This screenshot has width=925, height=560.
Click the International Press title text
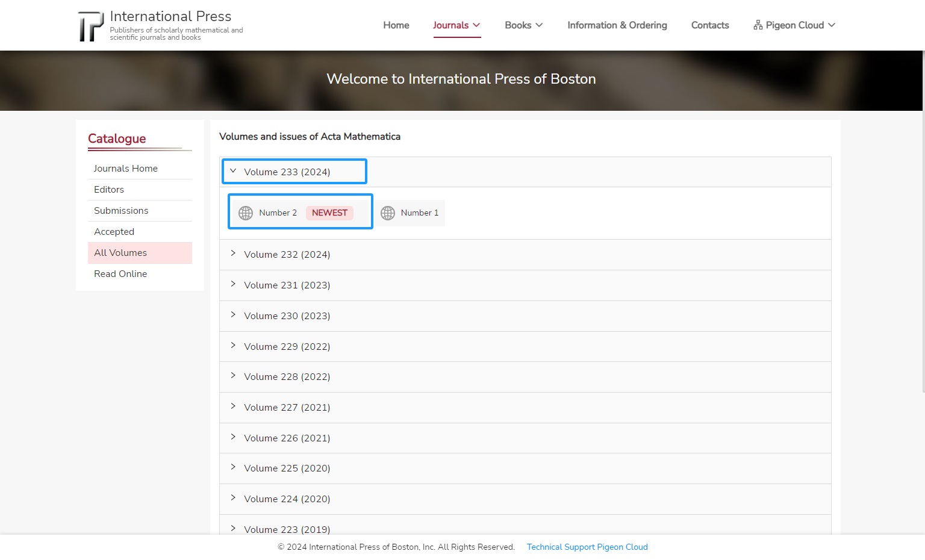coord(170,16)
